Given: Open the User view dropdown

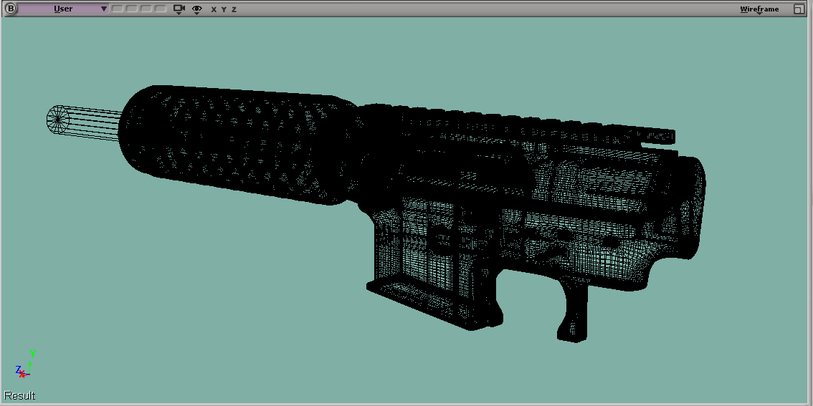Looking at the screenshot, I should point(63,9).
